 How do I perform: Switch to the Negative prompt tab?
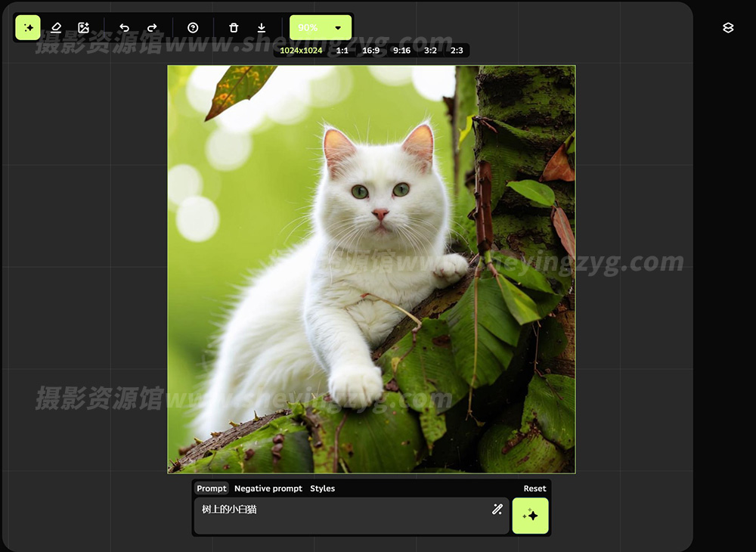click(x=268, y=488)
